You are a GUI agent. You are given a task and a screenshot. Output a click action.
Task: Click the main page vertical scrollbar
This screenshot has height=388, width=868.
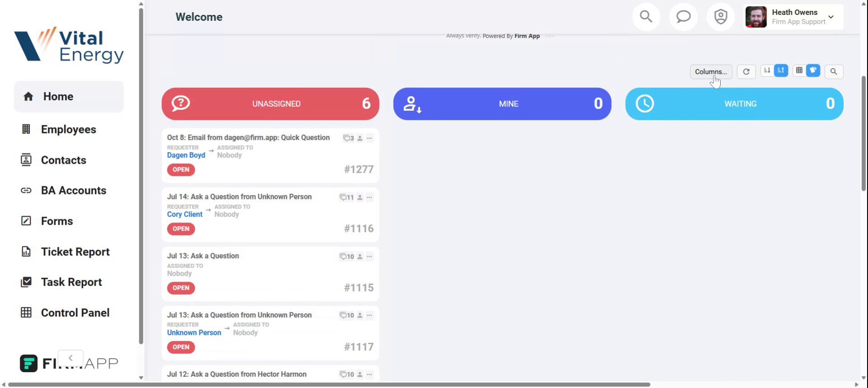(x=863, y=133)
